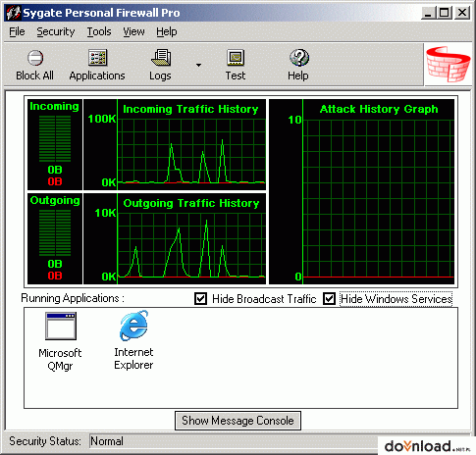476x455 pixels.
Task: Click the Sygate red brick wall logo
Action: click(x=449, y=64)
